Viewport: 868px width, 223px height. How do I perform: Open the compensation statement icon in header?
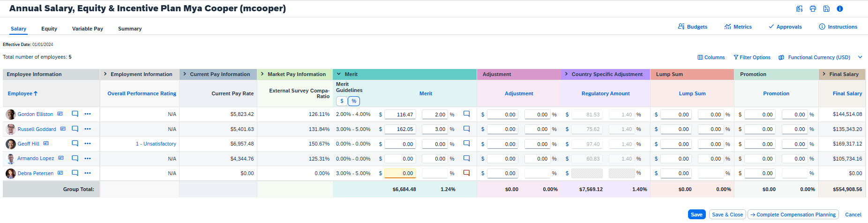tap(800, 8)
